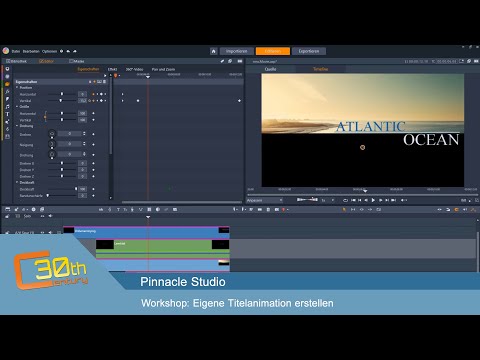Click the Position Horizontal slider

click(x=62, y=94)
